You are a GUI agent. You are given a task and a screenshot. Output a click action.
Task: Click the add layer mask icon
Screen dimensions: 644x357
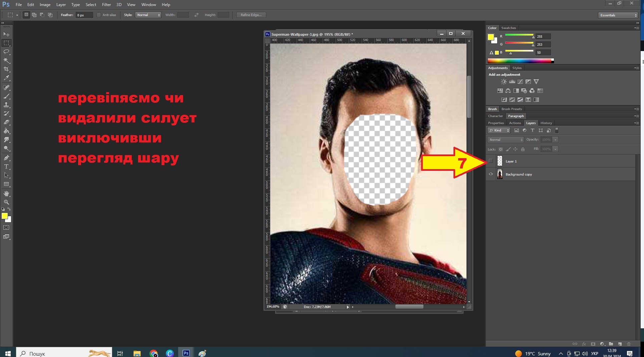pos(593,344)
